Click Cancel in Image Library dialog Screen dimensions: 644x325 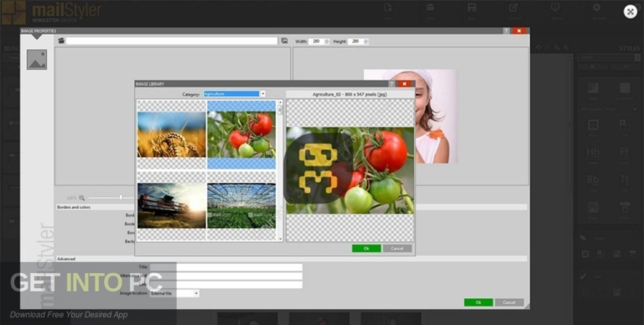(x=397, y=249)
